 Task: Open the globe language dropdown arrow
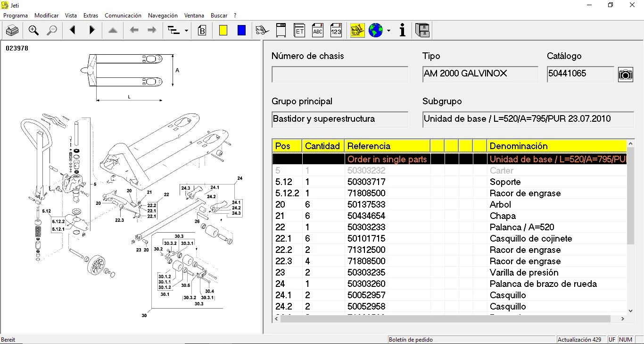tap(388, 31)
